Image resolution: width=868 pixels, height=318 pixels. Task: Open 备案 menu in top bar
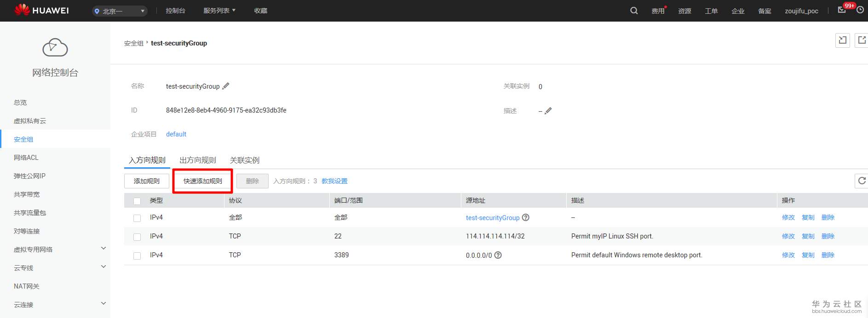(x=765, y=11)
